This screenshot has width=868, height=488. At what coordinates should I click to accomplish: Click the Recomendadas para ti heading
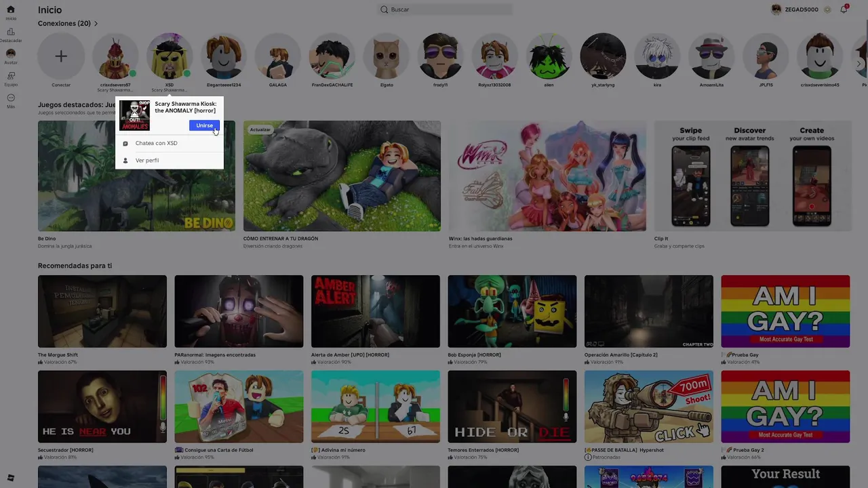[75, 266]
